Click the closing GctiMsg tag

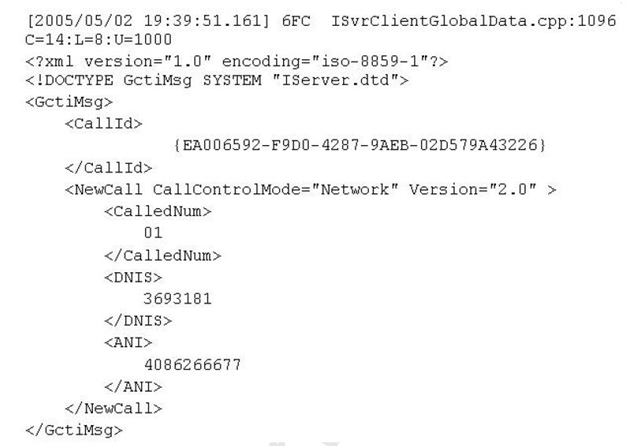coord(74,430)
